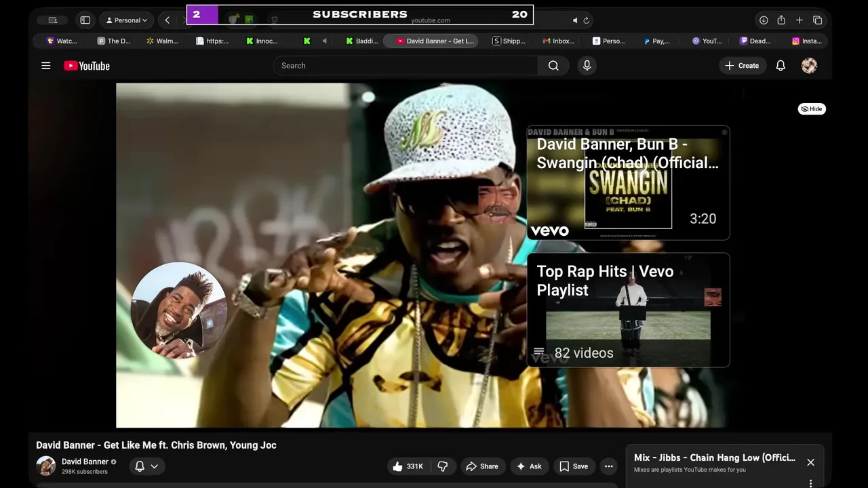Open the Personal profile dropdown
This screenshot has height=488, width=868.
pos(127,20)
